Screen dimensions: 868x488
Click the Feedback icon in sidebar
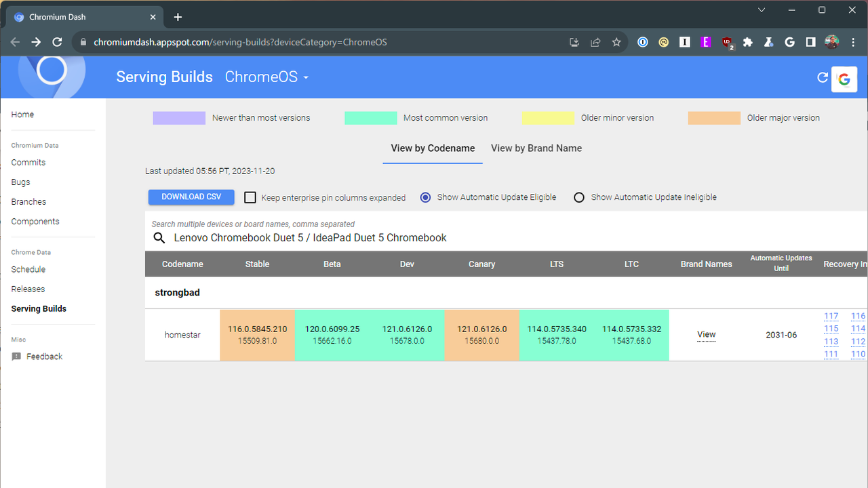click(16, 357)
